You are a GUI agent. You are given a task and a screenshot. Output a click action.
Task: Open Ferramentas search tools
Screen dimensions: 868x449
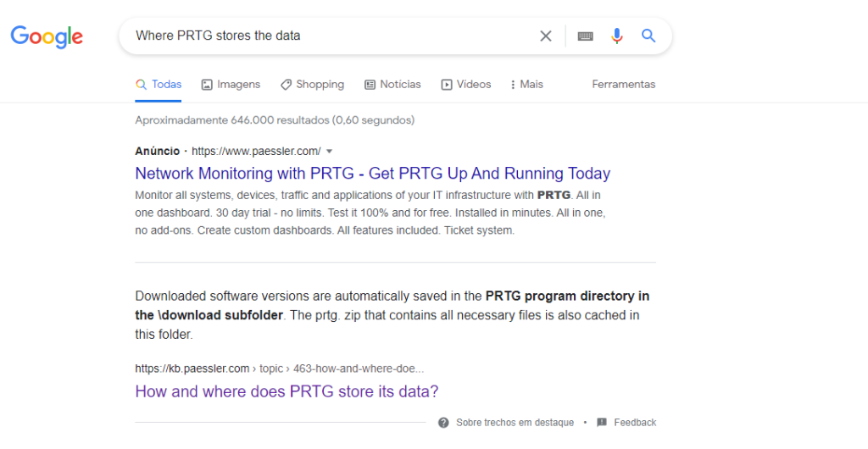point(623,85)
